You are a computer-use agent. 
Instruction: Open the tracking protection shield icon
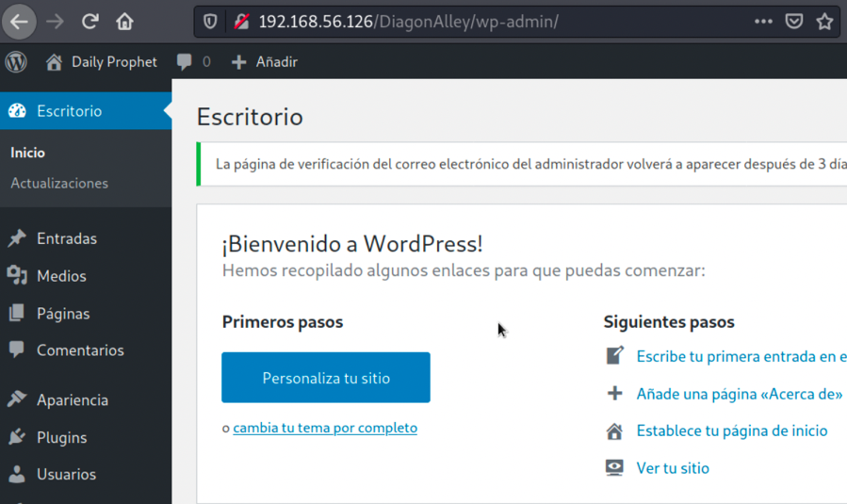click(x=210, y=22)
